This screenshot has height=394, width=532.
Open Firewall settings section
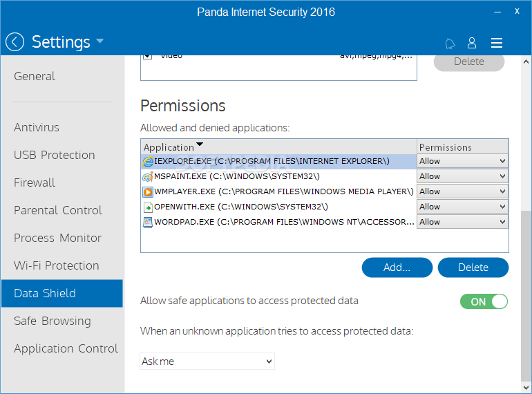[x=35, y=183]
